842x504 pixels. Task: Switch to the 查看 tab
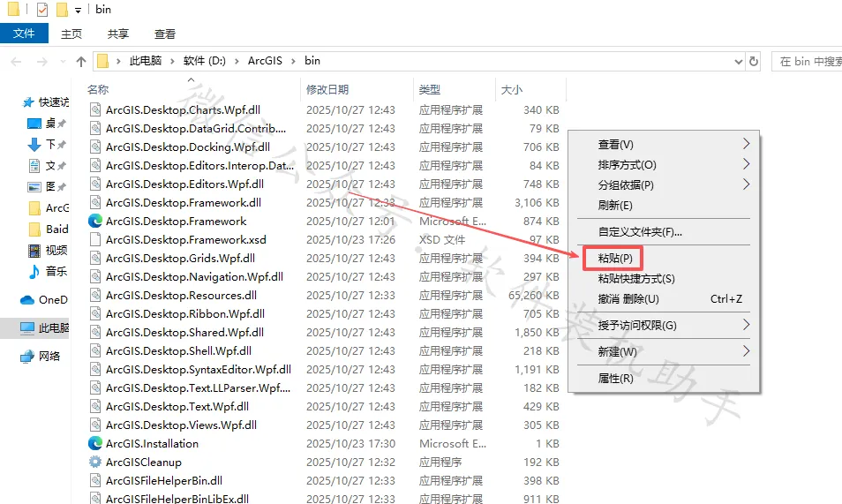pos(165,34)
